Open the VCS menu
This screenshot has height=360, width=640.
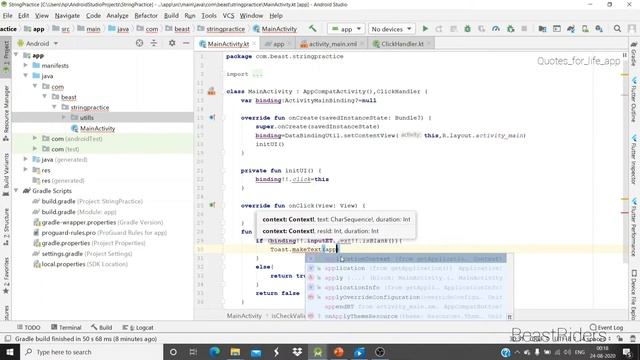228,16
